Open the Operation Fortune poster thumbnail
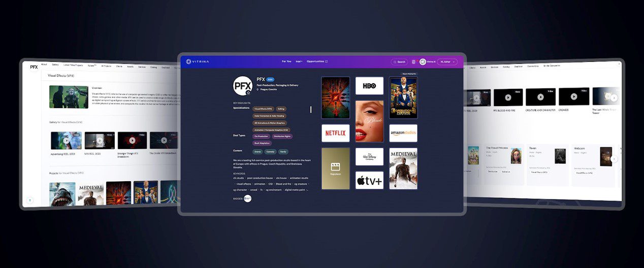This screenshot has width=644, height=268. tap(403, 98)
